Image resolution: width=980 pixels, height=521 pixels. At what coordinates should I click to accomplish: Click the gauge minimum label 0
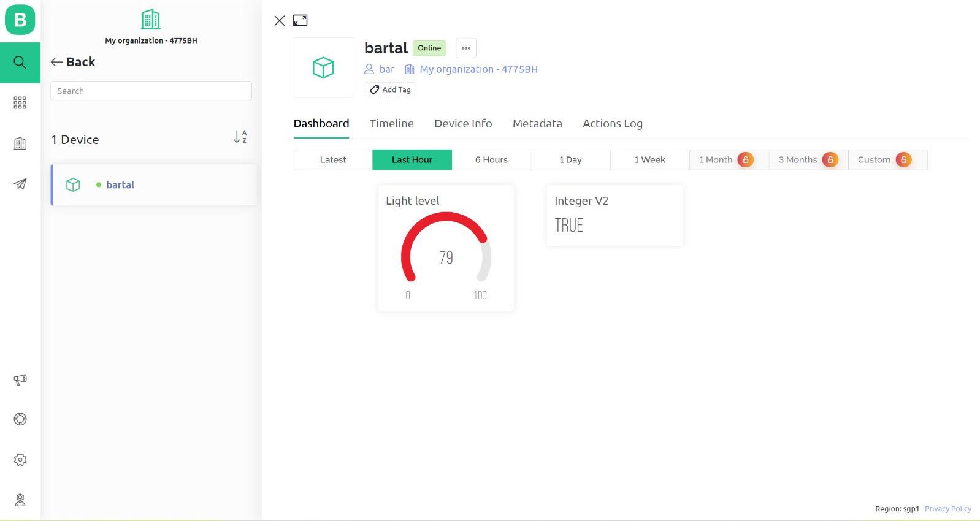click(x=408, y=295)
